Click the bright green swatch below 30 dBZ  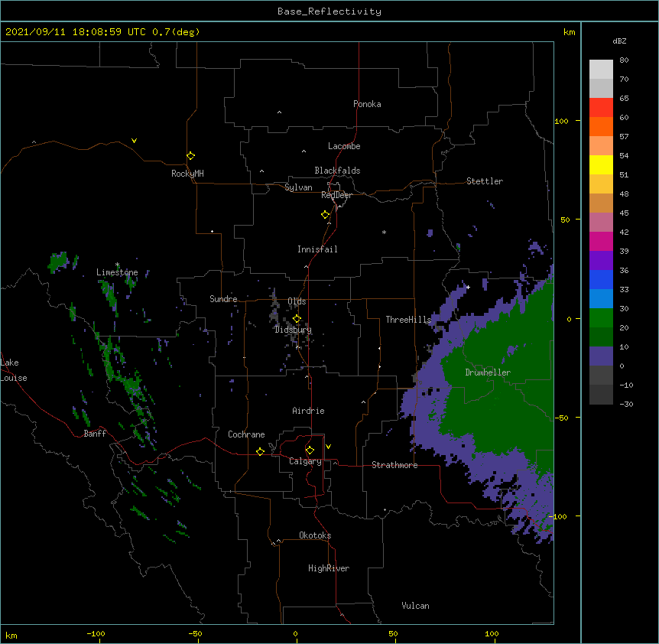point(601,318)
